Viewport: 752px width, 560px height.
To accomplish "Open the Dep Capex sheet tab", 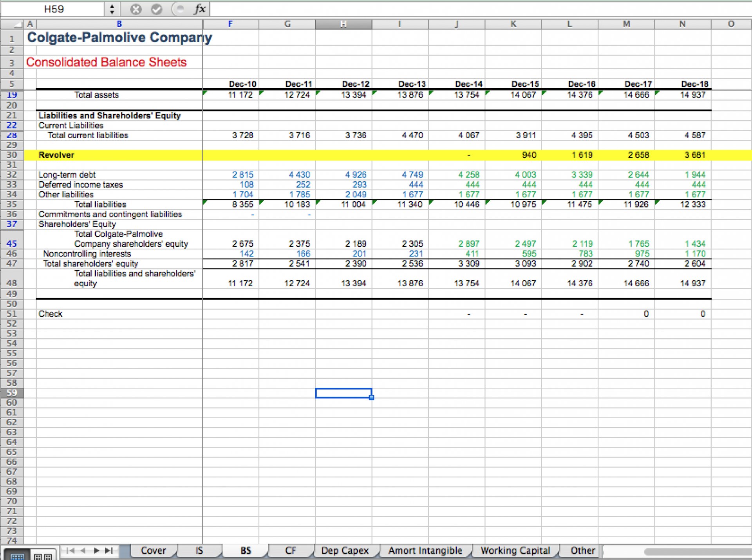I will pos(345,551).
